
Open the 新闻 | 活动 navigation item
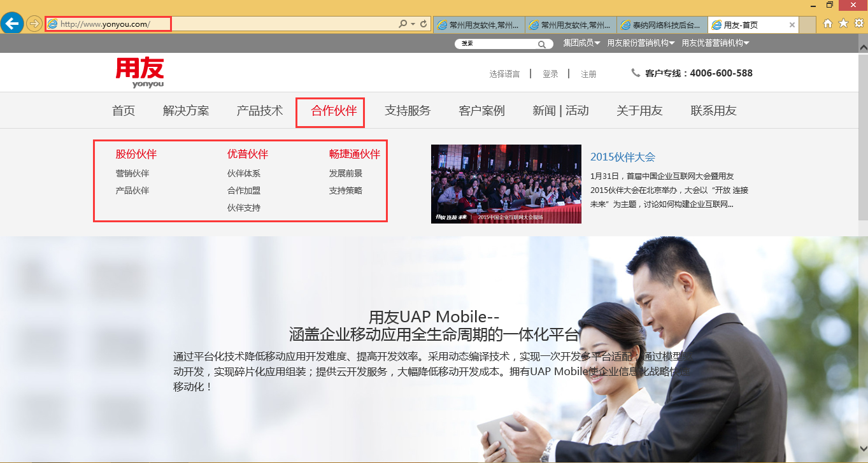pyautogui.click(x=560, y=111)
